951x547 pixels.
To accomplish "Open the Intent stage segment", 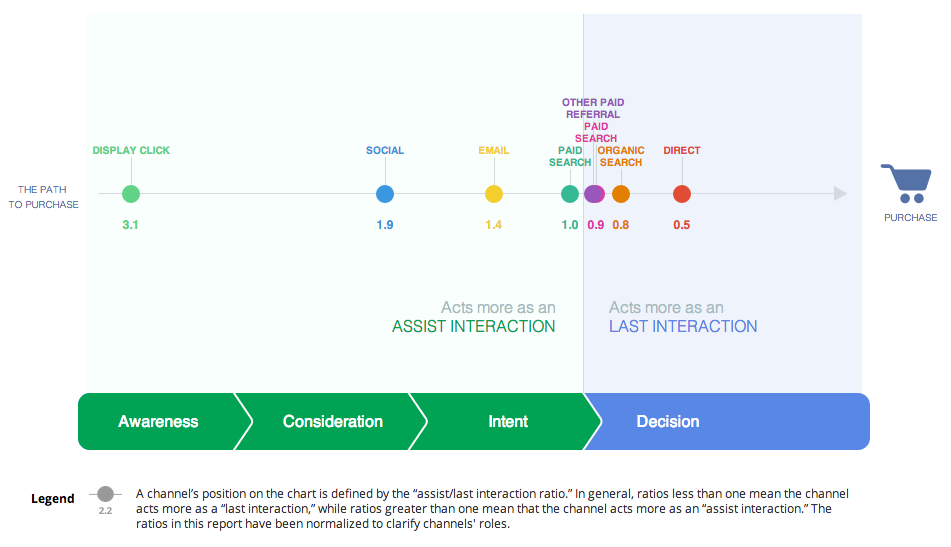I will click(508, 421).
